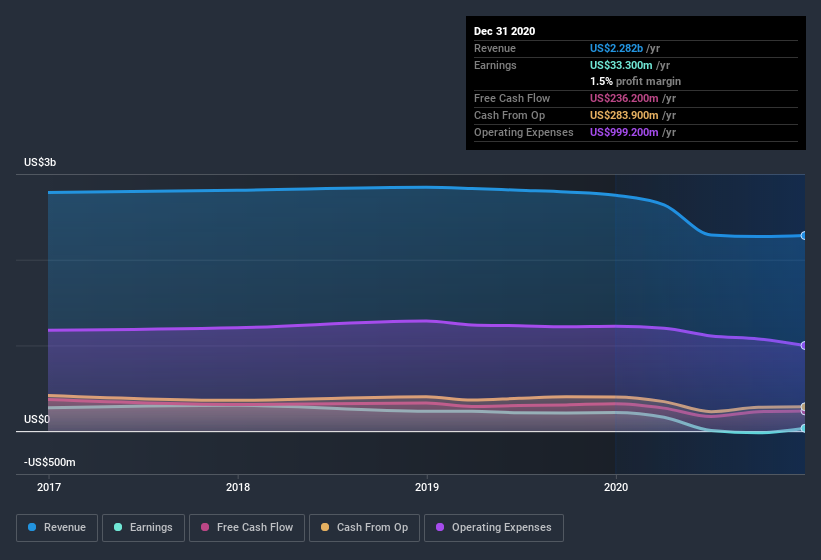This screenshot has width=821, height=560.
Task: Click the Free Cash Flow label in tooltip
Action: [x=512, y=98]
